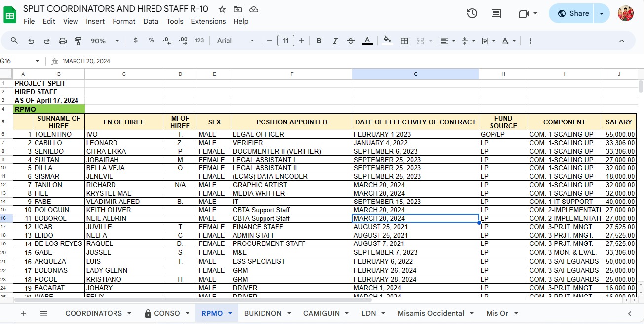Open the Arial font dropdown

236,40
